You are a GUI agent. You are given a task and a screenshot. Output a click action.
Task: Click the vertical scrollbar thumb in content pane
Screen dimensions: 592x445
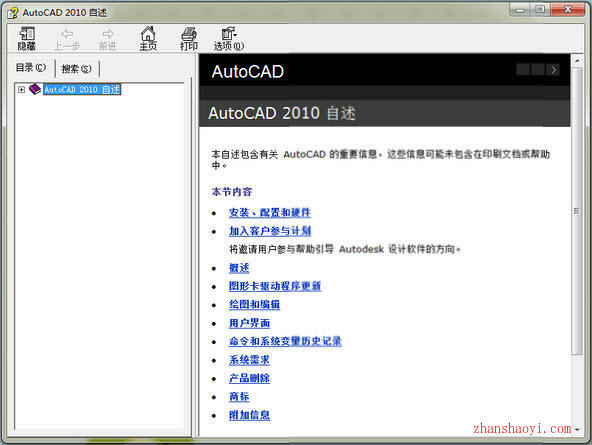tap(577, 211)
